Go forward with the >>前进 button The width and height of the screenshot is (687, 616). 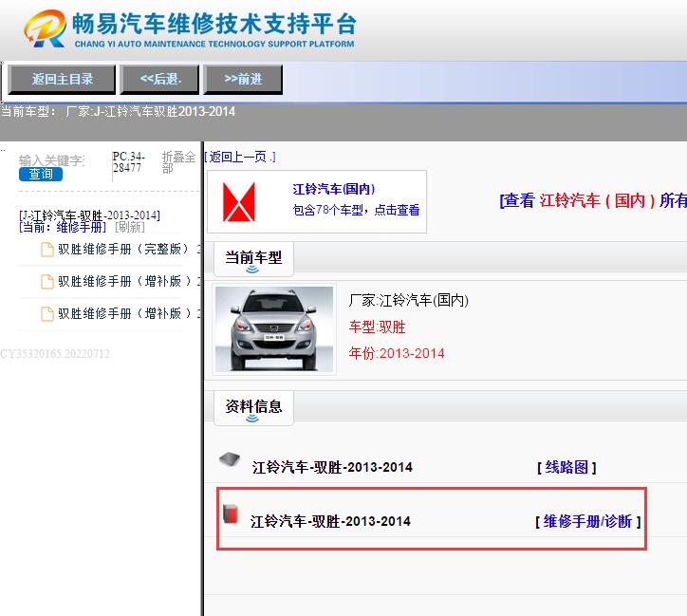(243, 80)
